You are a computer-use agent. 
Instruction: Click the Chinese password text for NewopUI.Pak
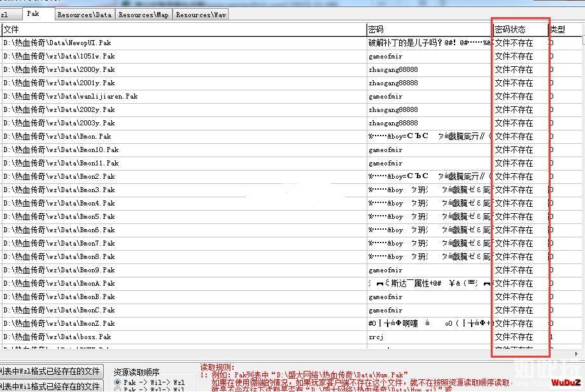[x=429, y=43]
